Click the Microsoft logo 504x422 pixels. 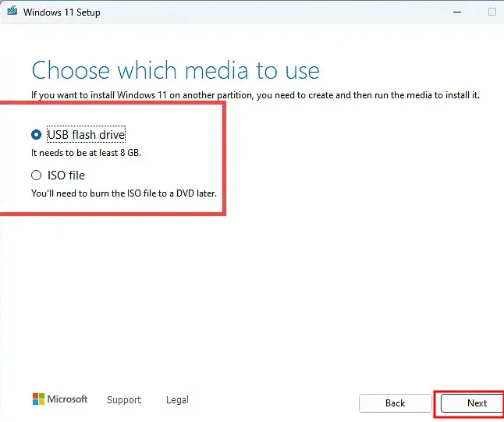coord(60,399)
